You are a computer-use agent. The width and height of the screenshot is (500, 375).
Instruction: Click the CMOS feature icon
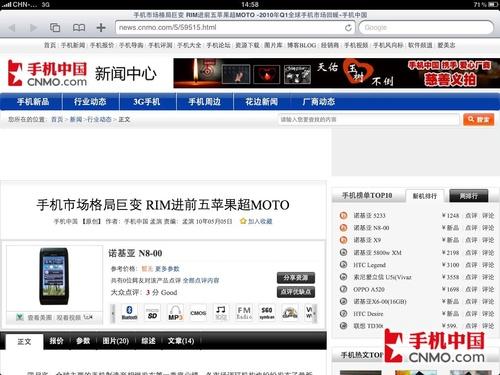pos(198,313)
